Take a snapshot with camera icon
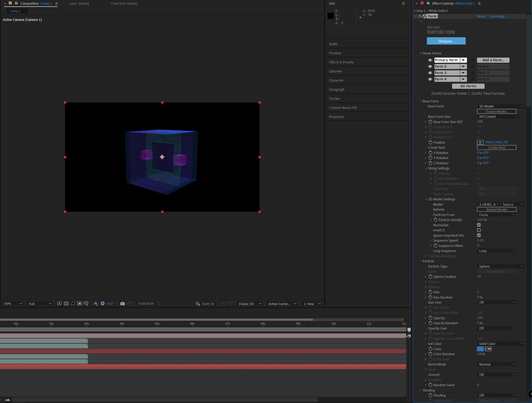532x403 pixels. tap(122, 303)
